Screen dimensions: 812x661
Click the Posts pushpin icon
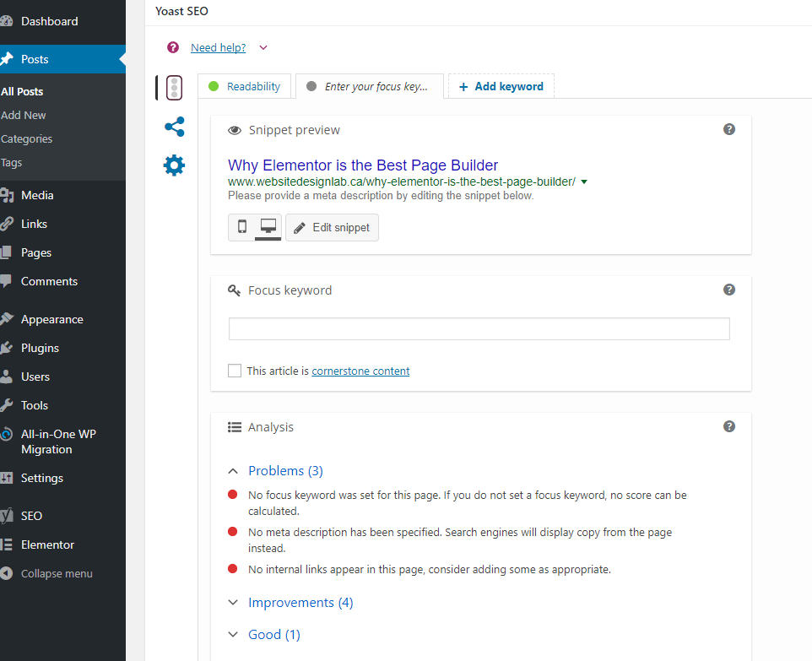pos(6,59)
